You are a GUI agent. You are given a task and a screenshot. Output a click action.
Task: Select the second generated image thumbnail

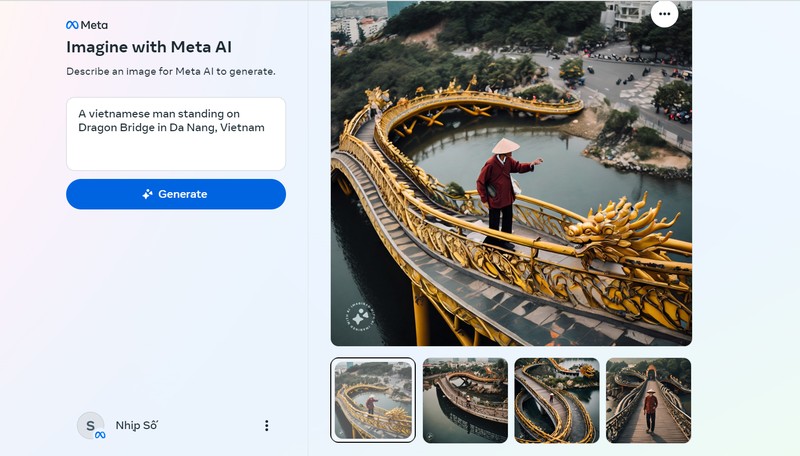click(465, 400)
